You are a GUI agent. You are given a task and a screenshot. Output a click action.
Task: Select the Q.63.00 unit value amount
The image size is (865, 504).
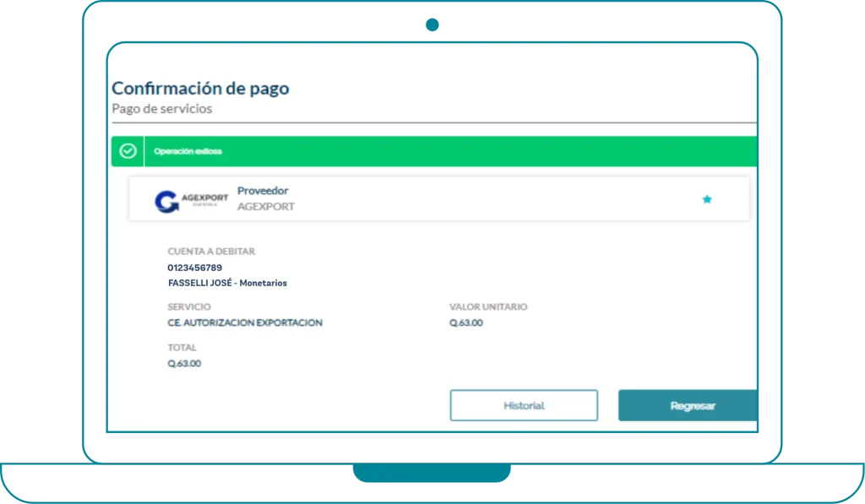click(466, 322)
